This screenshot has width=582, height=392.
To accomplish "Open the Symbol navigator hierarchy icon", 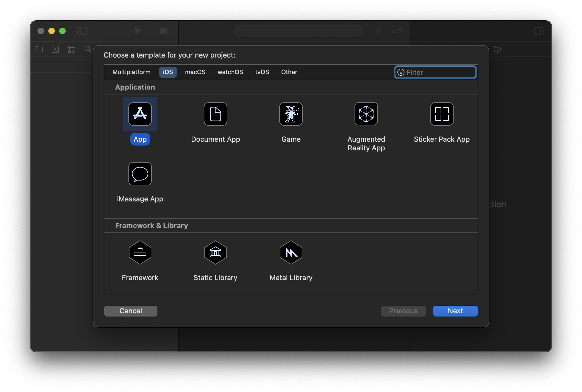I will 72,49.
